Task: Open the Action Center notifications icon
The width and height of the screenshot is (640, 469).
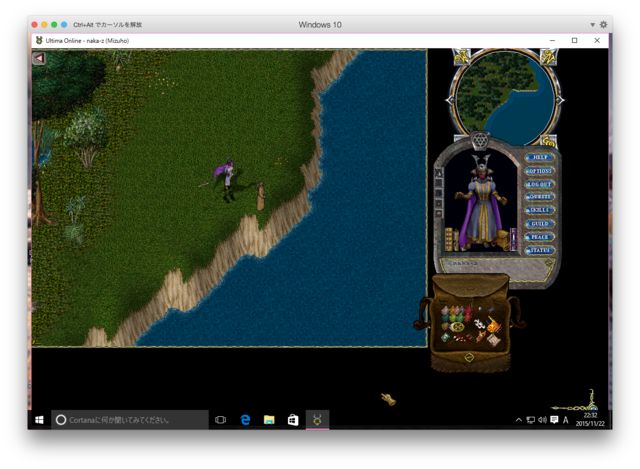Action: tap(554, 420)
